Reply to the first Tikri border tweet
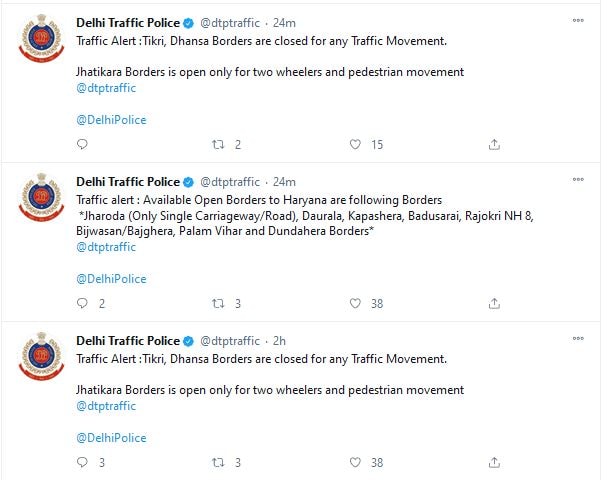 pos(82,144)
